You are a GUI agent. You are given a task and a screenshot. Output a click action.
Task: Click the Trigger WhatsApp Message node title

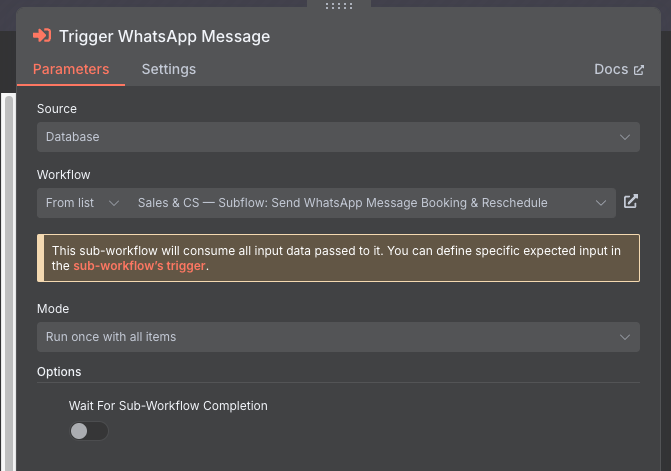click(164, 36)
